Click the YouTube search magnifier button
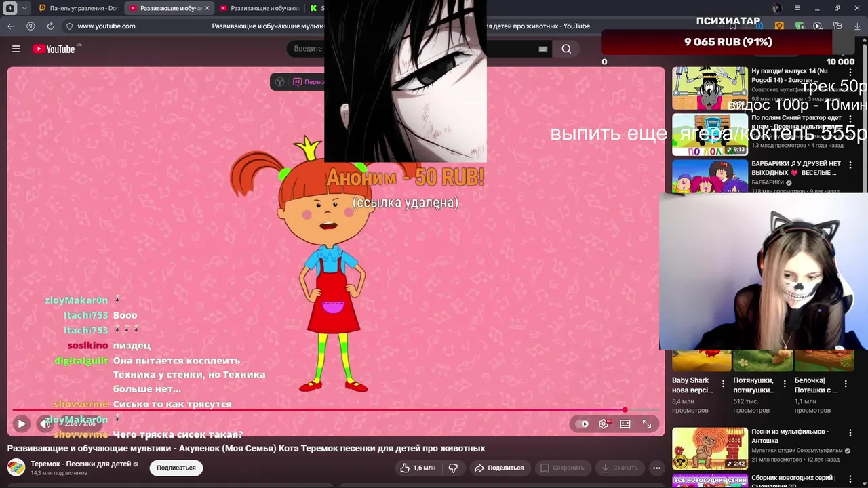The image size is (868, 488). [x=566, y=49]
